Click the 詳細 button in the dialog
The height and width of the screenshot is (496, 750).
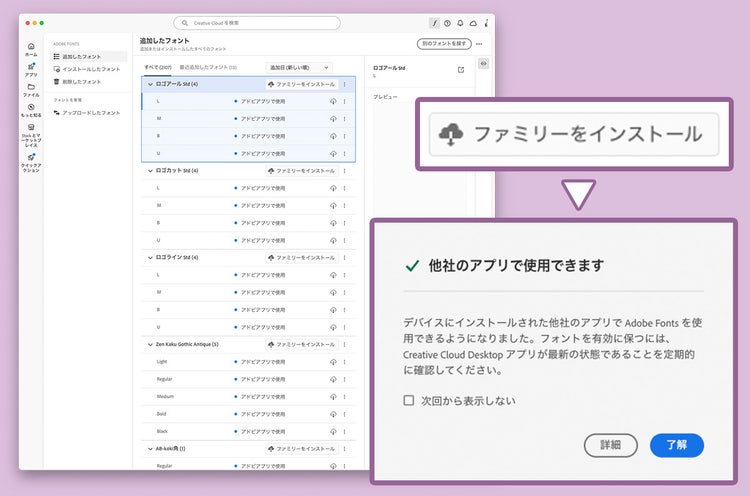(x=610, y=445)
